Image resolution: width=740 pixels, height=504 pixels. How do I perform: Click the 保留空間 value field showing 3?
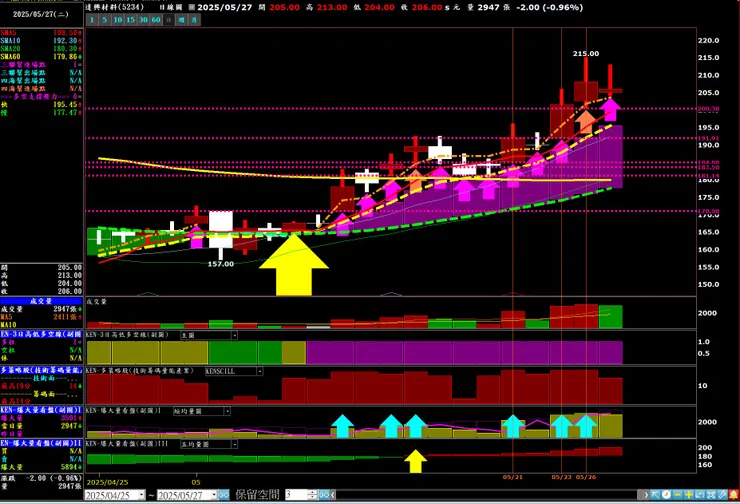point(296,495)
